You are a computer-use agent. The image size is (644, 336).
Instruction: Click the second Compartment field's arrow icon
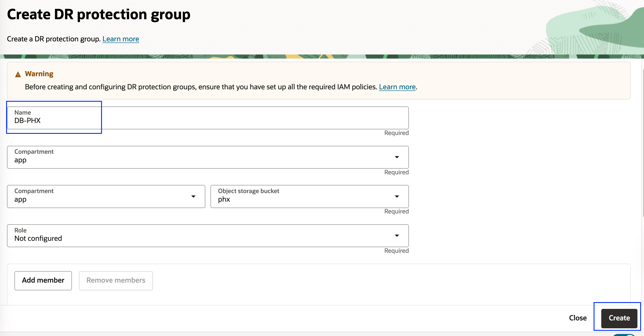click(193, 196)
